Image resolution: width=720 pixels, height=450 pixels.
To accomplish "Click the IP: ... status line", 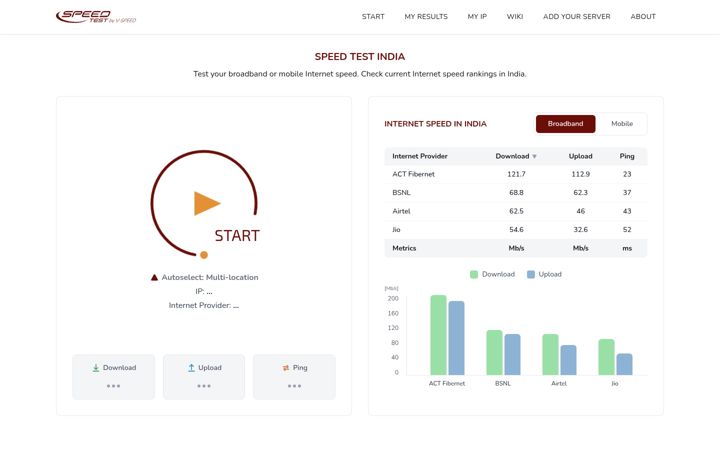I will 204,292.
